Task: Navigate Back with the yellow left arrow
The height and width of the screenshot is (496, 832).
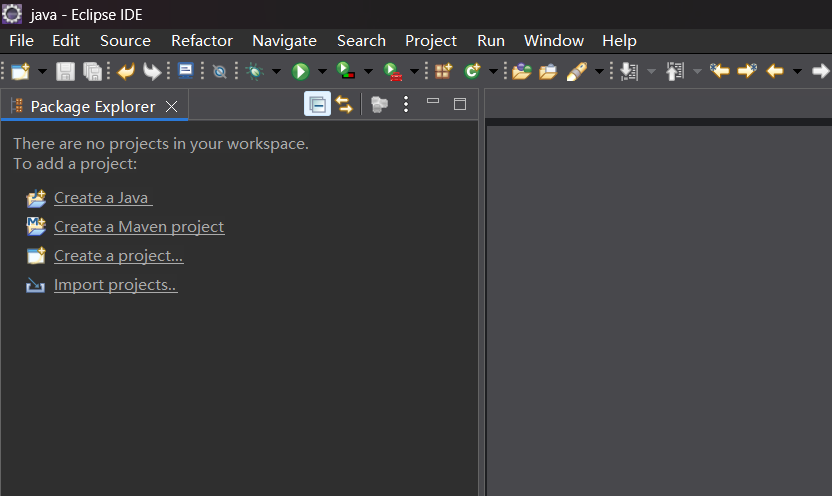Action: pos(775,71)
